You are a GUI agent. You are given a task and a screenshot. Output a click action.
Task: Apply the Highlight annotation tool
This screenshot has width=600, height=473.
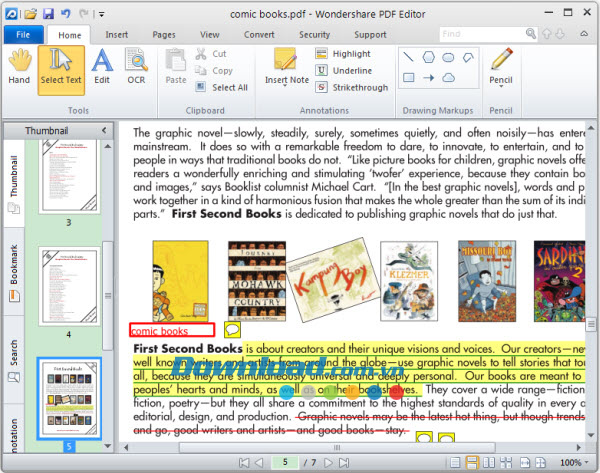[x=343, y=54]
